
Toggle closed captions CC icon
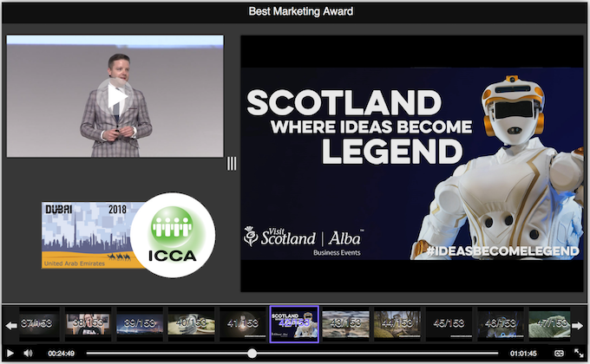(559, 353)
